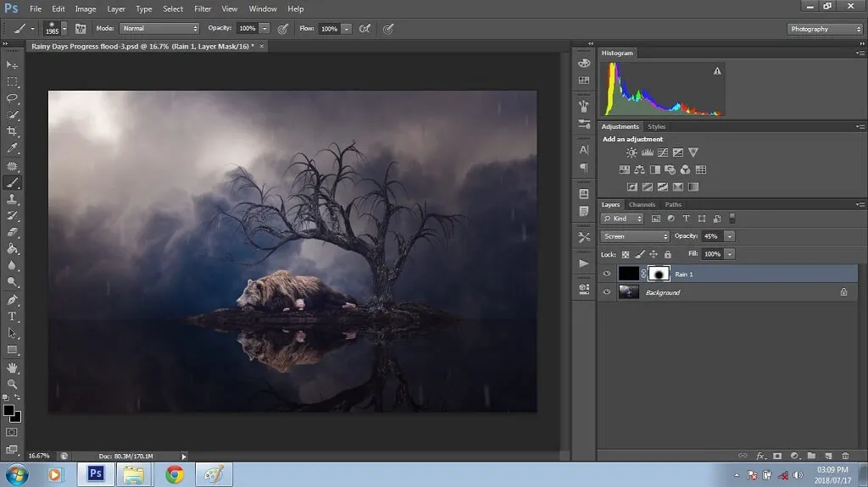Image resolution: width=868 pixels, height=487 pixels.
Task: Select the Clone Stamp tool
Action: [12, 199]
